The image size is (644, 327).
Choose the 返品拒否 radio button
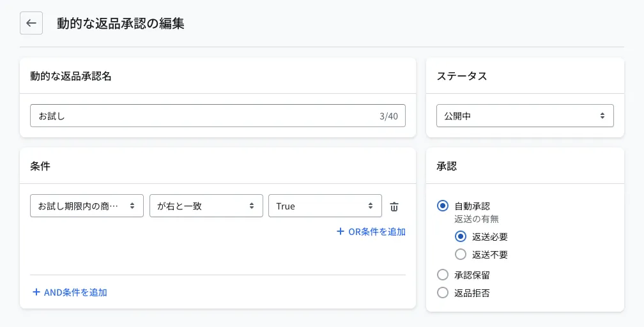pos(443,293)
